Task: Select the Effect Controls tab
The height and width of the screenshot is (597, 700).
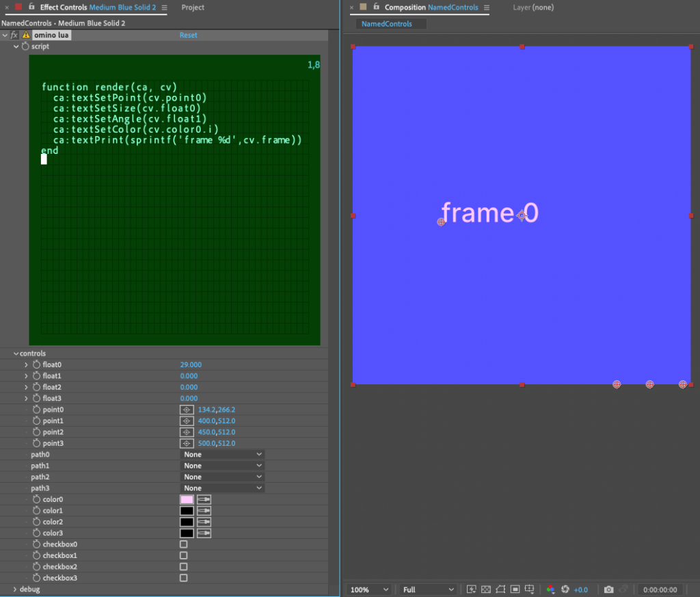Action: [98, 7]
